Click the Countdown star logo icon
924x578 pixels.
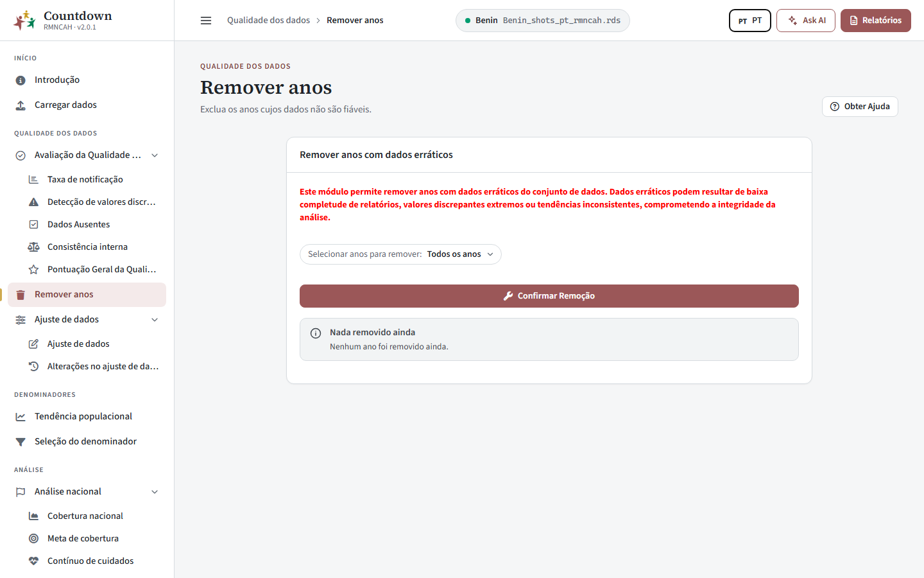(x=24, y=21)
